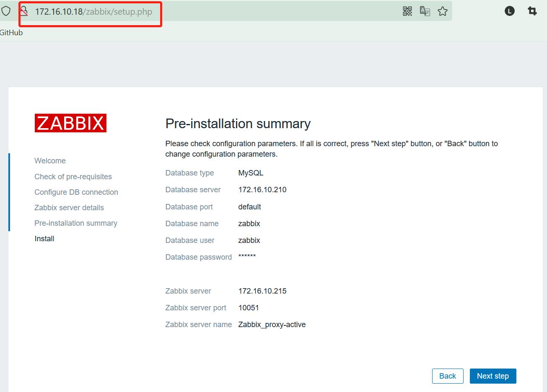547x392 pixels.
Task: Click the Database server label
Action: 193,190
